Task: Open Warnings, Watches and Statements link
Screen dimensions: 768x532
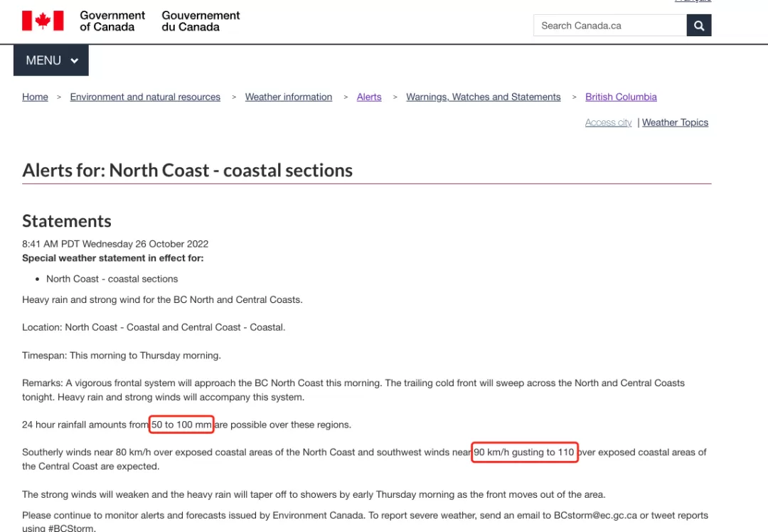Action: click(484, 97)
